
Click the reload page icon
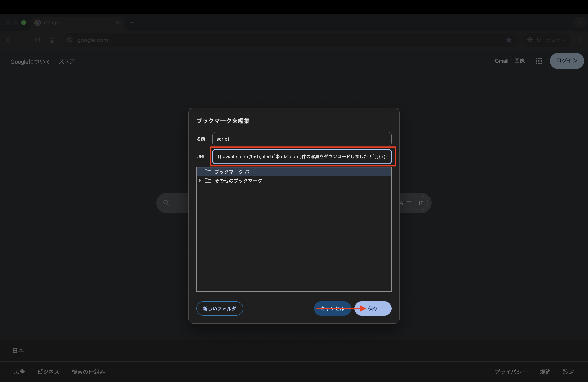(x=38, y=40)
